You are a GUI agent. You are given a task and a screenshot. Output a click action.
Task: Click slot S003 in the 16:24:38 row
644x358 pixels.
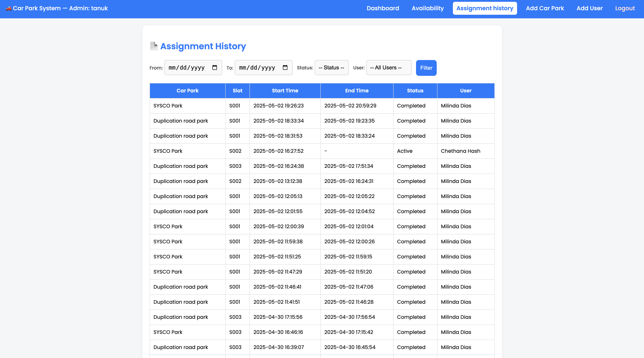click(x=235, y=166)
